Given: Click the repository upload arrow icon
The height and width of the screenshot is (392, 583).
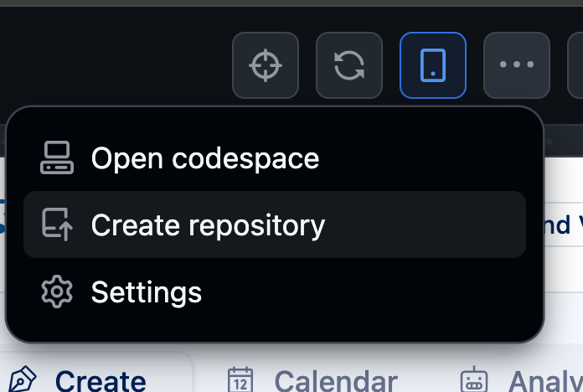Looking at the screenshot, I should coord(57,224).
